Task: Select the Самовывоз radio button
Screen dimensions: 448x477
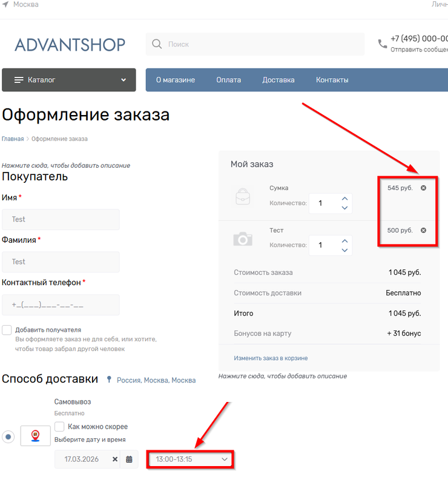Action: pyautogui.click(x=8, y=437)
